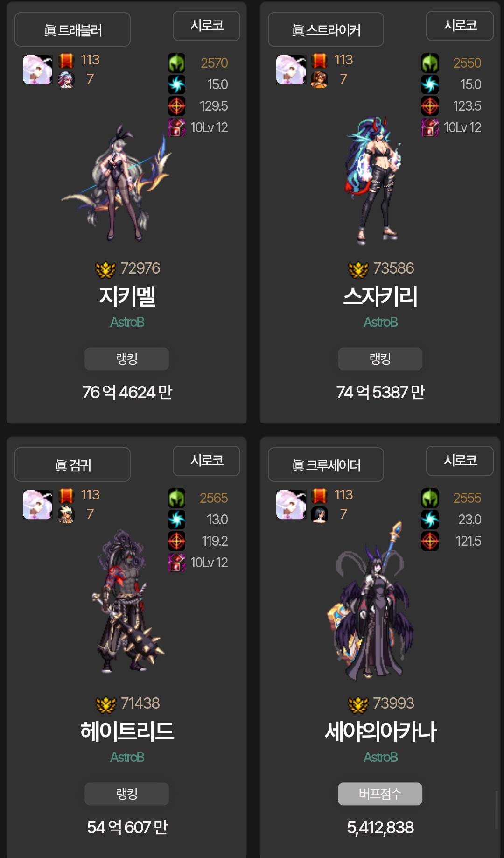This screenshot has height=858, width=504.
Task: Open the AstroB adventure link under 지키멜
Action: (x=127, y=322)
